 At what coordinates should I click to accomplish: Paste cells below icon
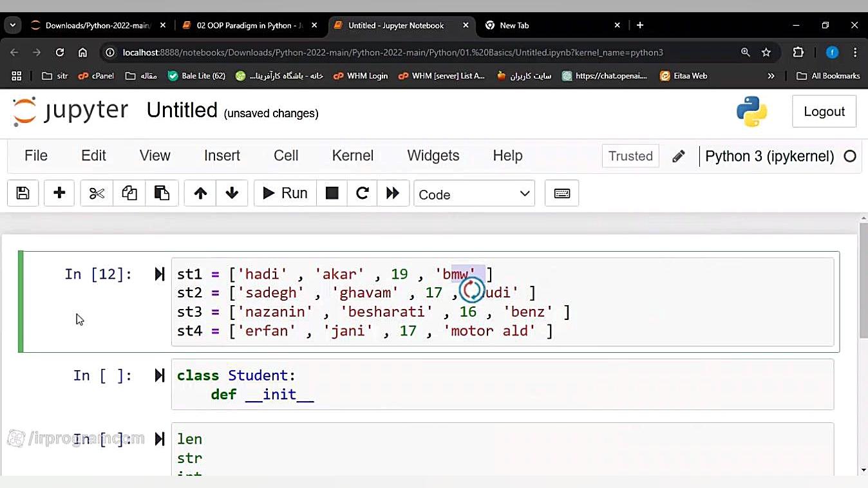[162, 193]
